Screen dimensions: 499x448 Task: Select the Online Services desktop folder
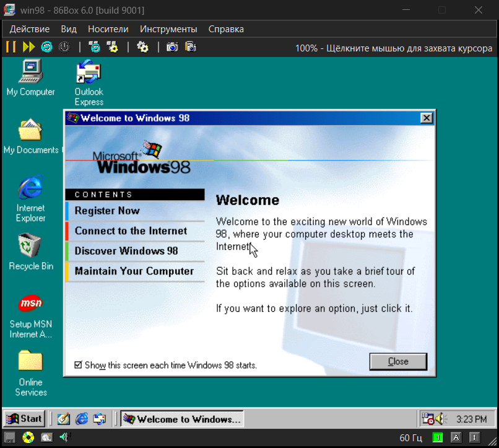coord(30,373)
